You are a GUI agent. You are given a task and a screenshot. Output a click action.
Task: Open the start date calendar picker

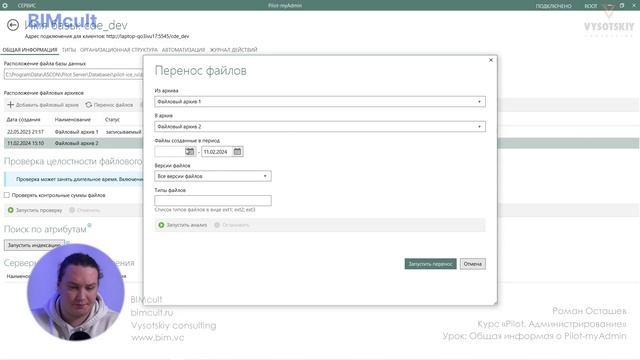coord(190,151)
